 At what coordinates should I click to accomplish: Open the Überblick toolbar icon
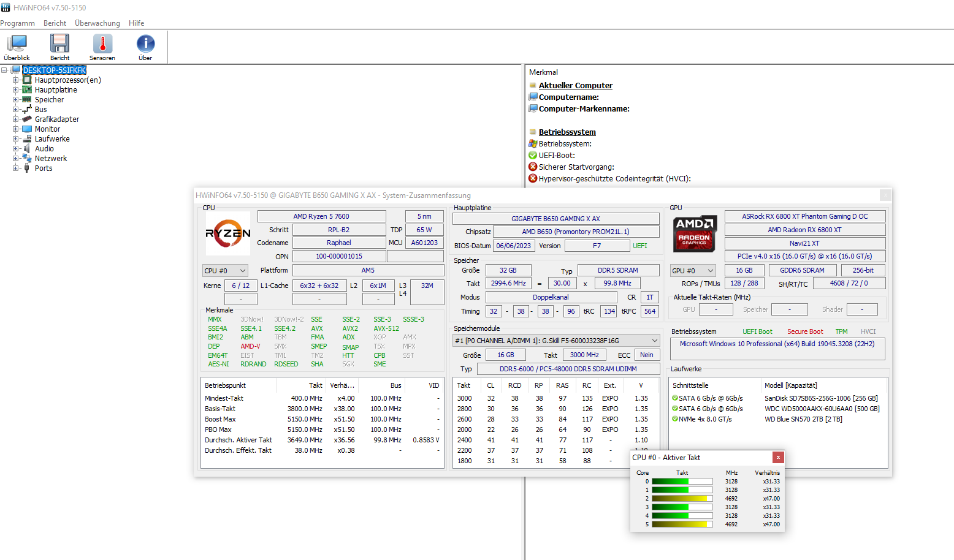click(17, 44)
